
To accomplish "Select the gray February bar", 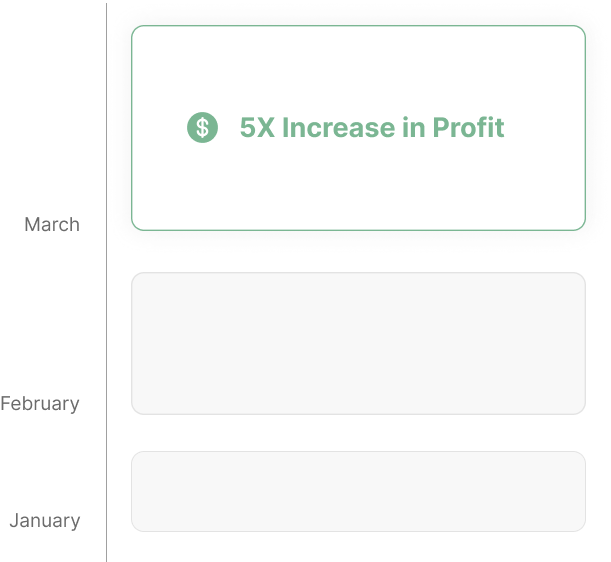I will point(358,343).
